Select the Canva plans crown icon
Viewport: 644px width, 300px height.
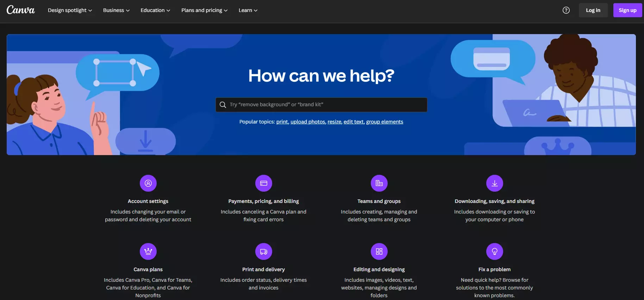[x=148, y=251]
